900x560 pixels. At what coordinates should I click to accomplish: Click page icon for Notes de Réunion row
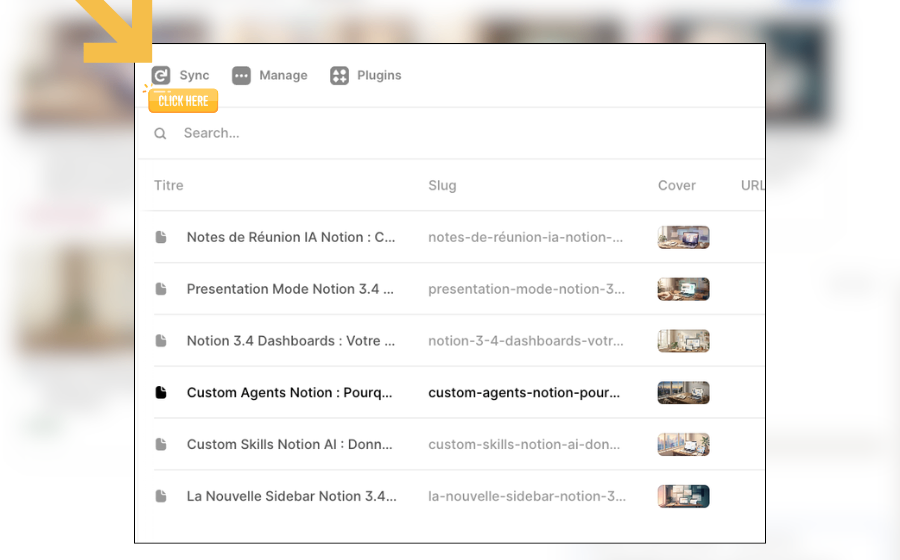[x=161, y=237]
